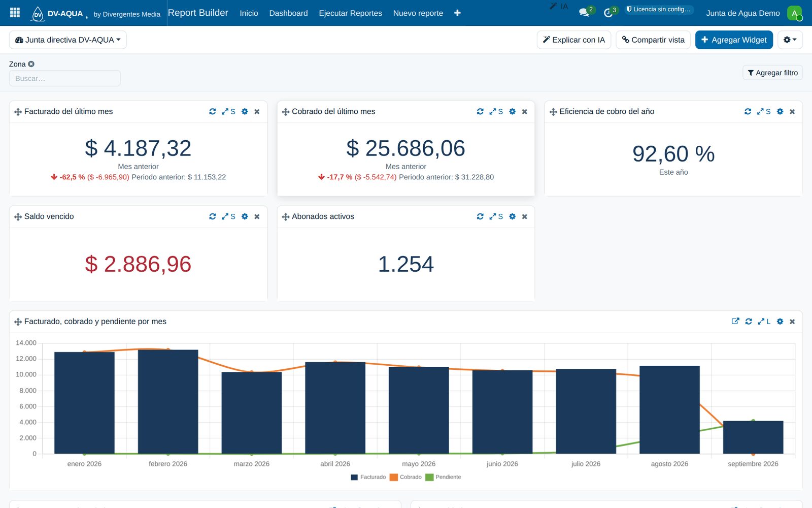Image resolution: width=812 pixels, height=508 pixels.
Task: Remove the Zona filter
Action: pyautogui.click(x=31, y=64)
